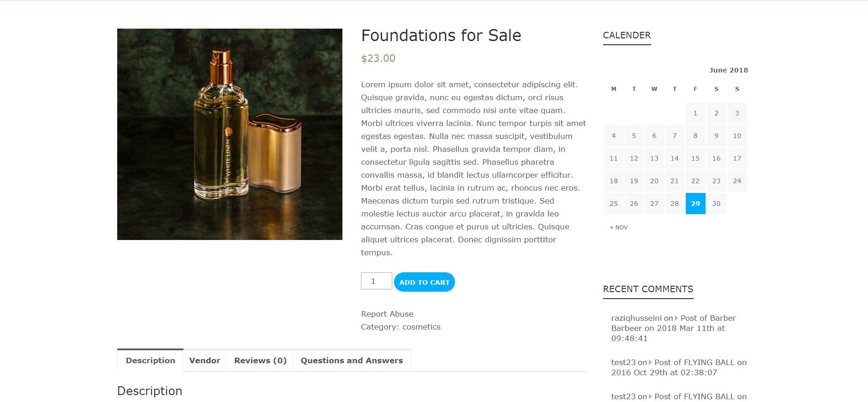Click date 15 in the June calendar
Viewport: 868px width, 402px height.
click(695, 158)
